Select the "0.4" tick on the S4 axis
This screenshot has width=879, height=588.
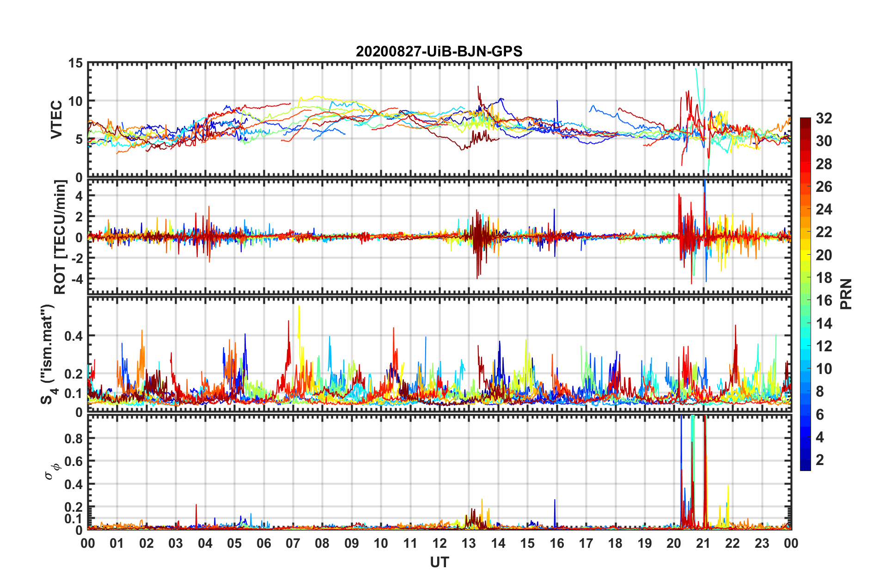[x=73, y=336]
